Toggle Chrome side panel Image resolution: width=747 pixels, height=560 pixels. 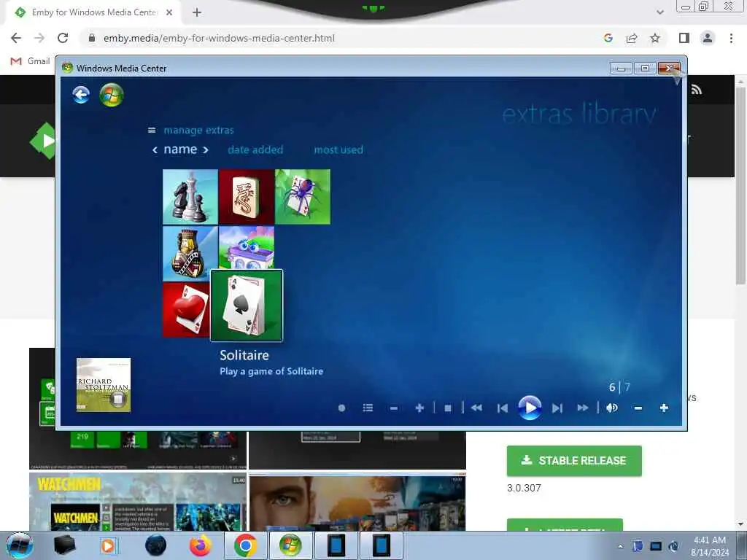pyautogui.click(x=684, y=38)
